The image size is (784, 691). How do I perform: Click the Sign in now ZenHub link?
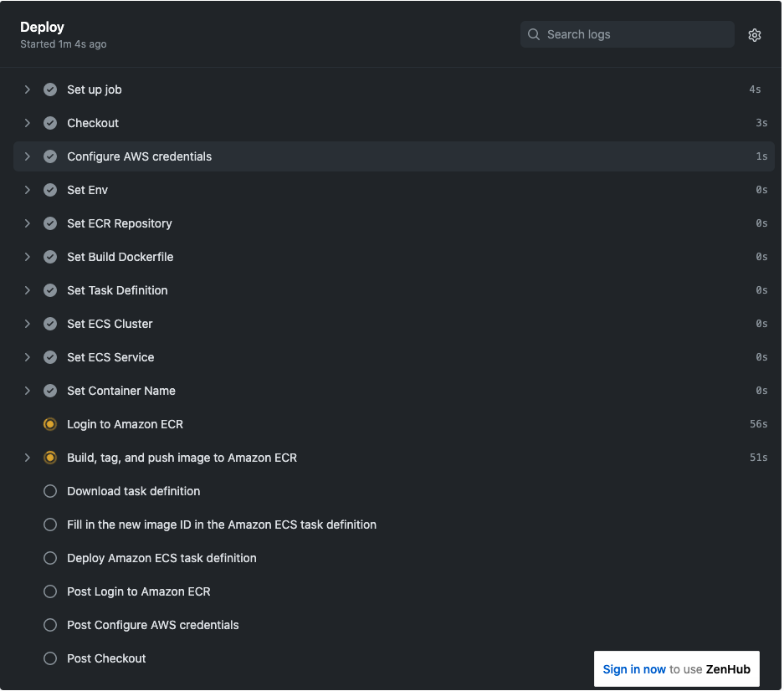[x=633, y=669]
